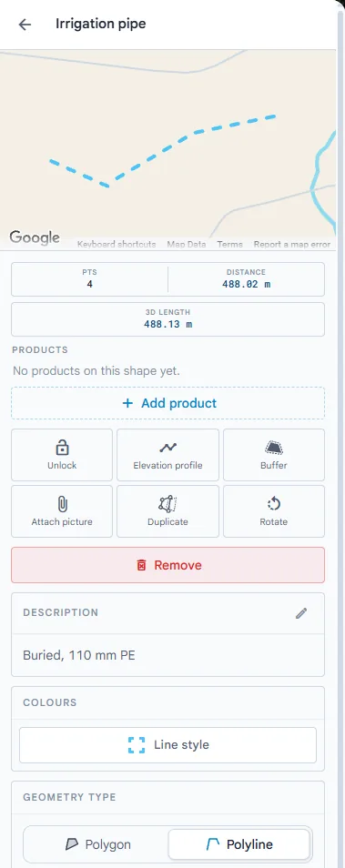This screenshot has width=345, height=868.
Task: Open the Rotate tool
Action: pyautogui.click(x=274, y=511)
